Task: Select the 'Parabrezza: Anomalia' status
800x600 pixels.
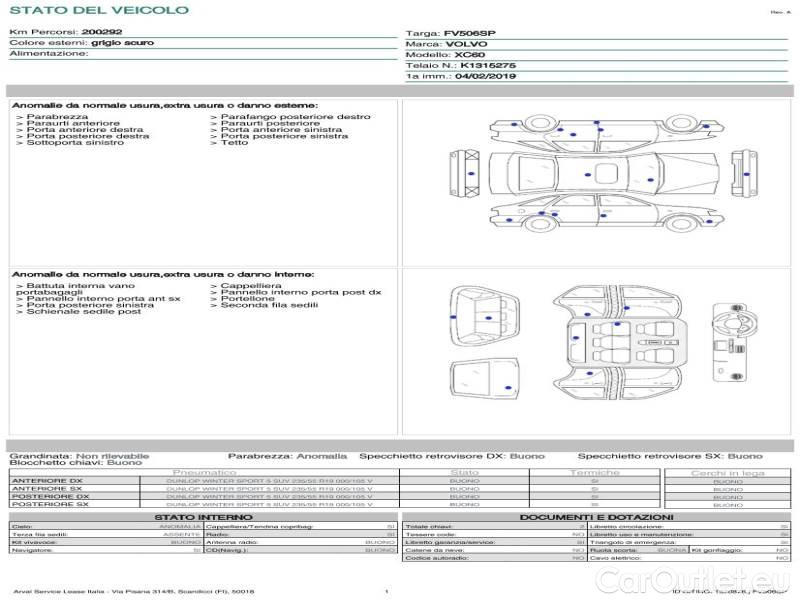Action: coord(287,456)
